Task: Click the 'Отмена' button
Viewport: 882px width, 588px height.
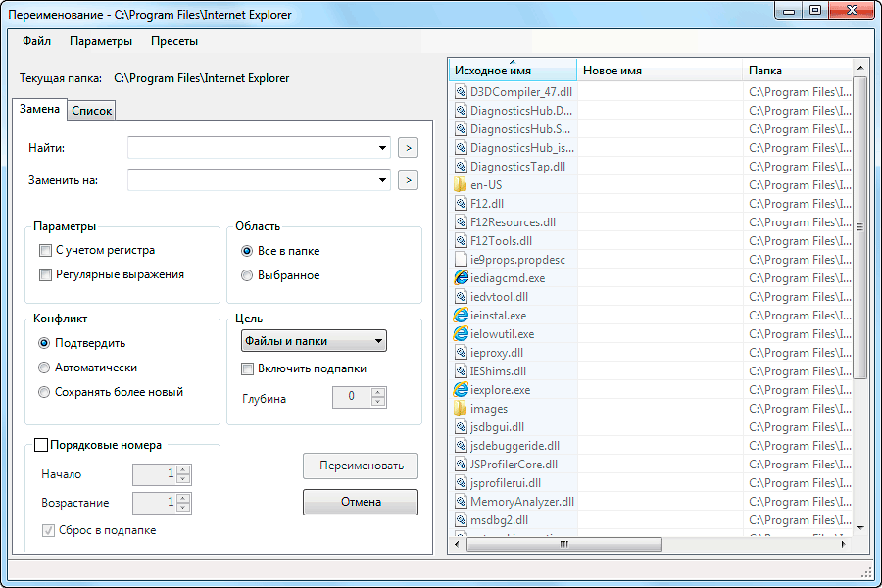Action: click(x=361, y=502)
